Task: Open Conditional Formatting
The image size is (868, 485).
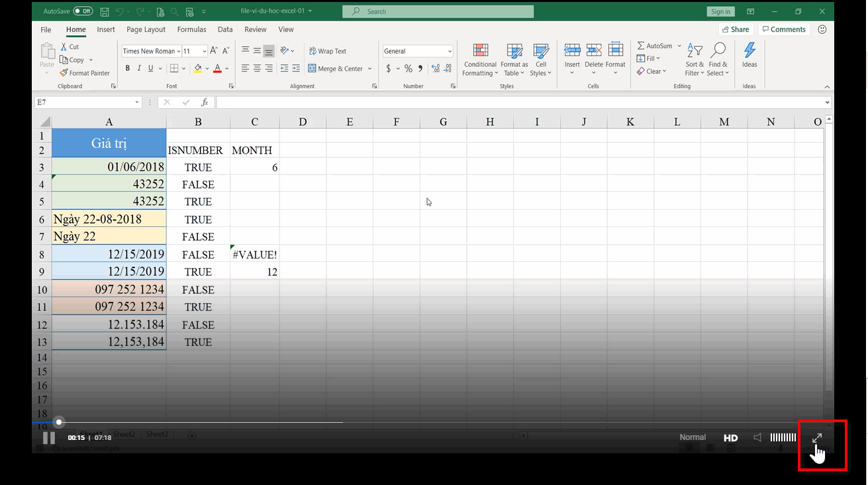Action: tap(481, 60)
